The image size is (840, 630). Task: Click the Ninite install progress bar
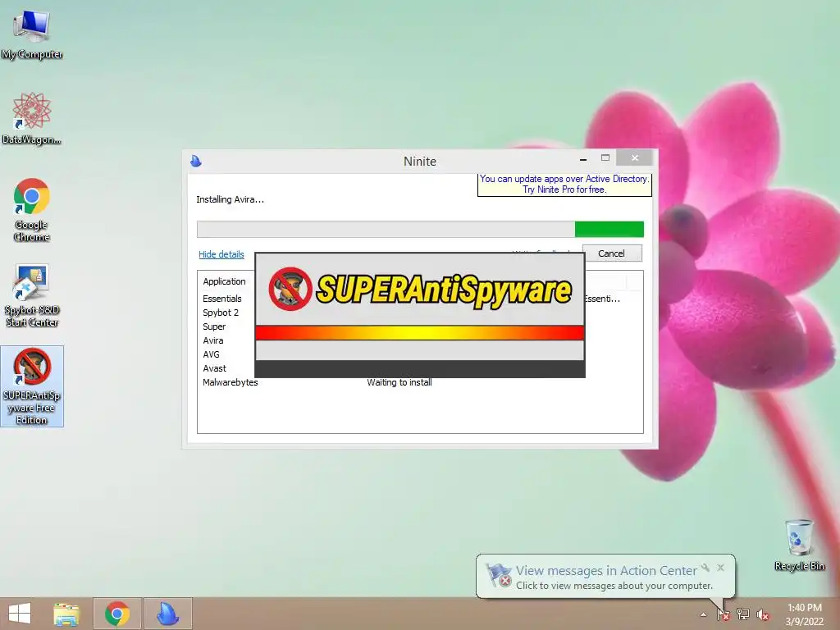(420, 230)
